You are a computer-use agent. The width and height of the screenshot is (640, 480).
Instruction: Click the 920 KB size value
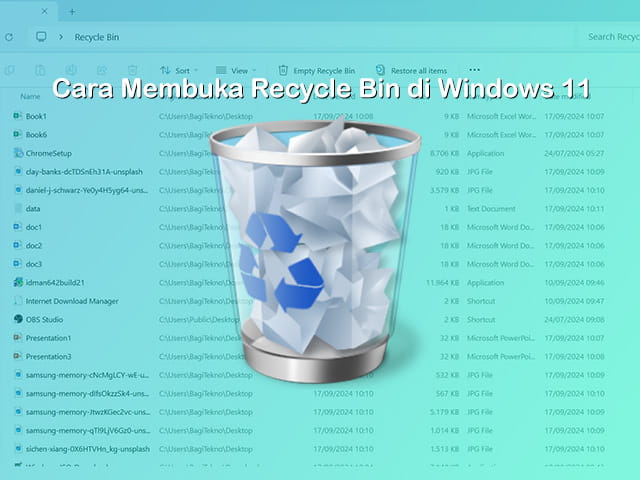(x=447, y=172)
